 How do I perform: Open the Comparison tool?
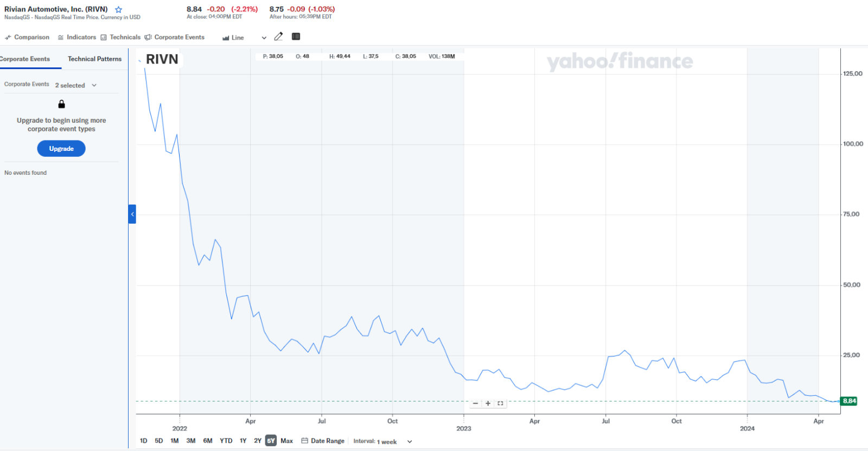tap(27, 37)
